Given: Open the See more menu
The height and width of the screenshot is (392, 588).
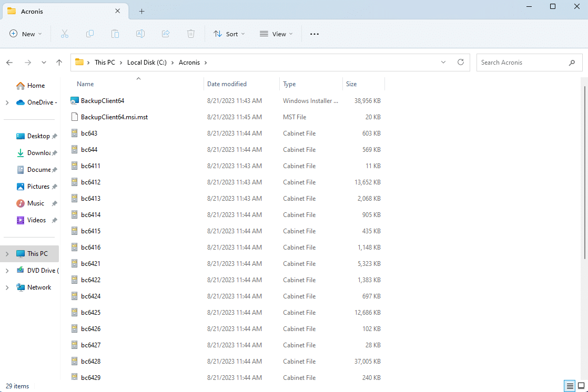Looking at the screenshot, I should (315, 34).
